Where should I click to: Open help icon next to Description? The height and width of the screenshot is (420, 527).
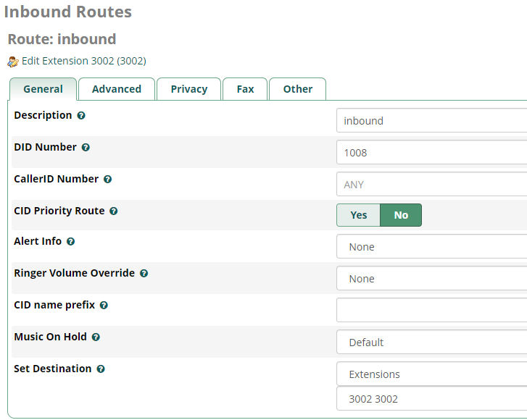tap(81, 115)
